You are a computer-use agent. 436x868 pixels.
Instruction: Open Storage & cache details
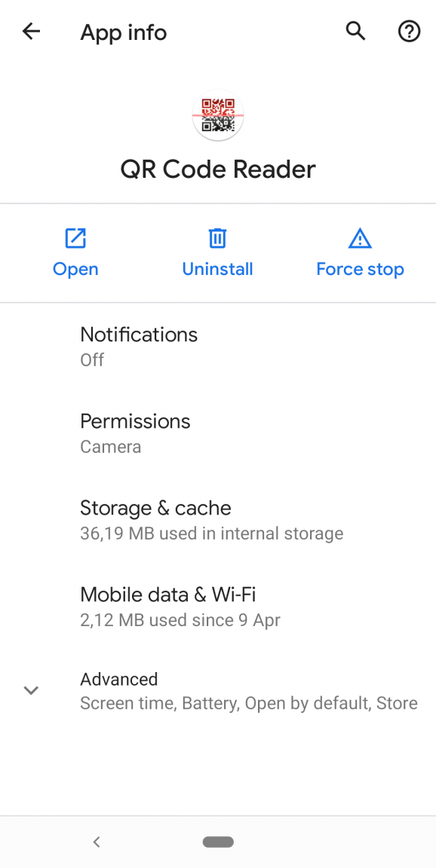point(218,520)
